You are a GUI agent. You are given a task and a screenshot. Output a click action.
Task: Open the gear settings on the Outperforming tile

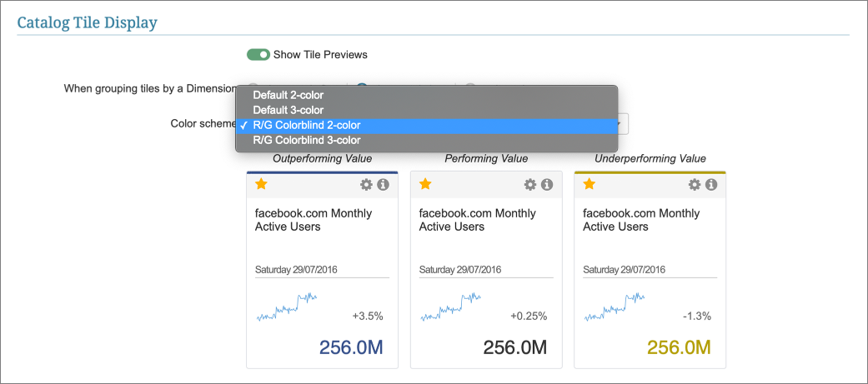(366, 185)
